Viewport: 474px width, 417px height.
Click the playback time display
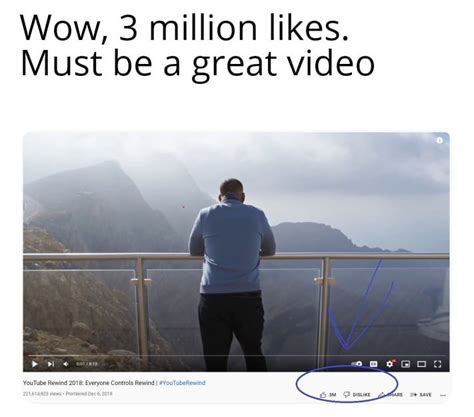pyautogui.click(x=87, y=364)
